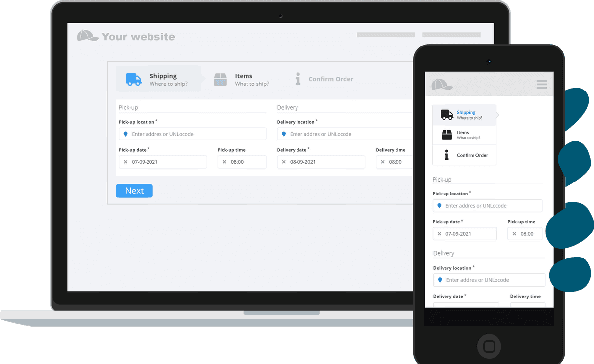Click the Confirm Order info icon on laptop
This screenshot has height=364, width=594.
coord(298,79)
